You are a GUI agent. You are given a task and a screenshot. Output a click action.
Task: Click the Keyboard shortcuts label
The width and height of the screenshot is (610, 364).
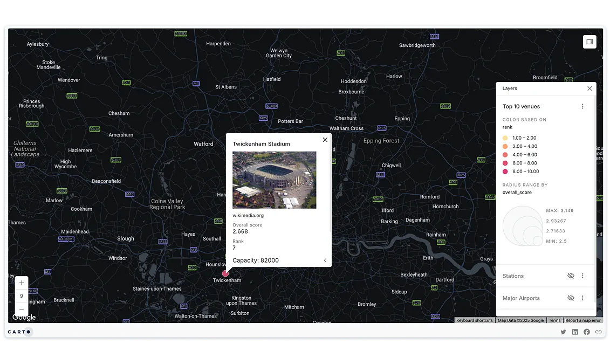474,320
